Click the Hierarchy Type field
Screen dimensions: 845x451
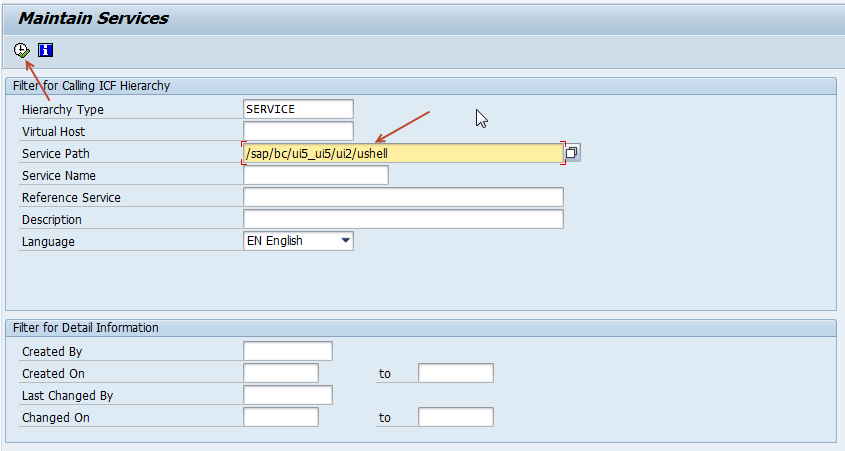[x=298, y=109]
